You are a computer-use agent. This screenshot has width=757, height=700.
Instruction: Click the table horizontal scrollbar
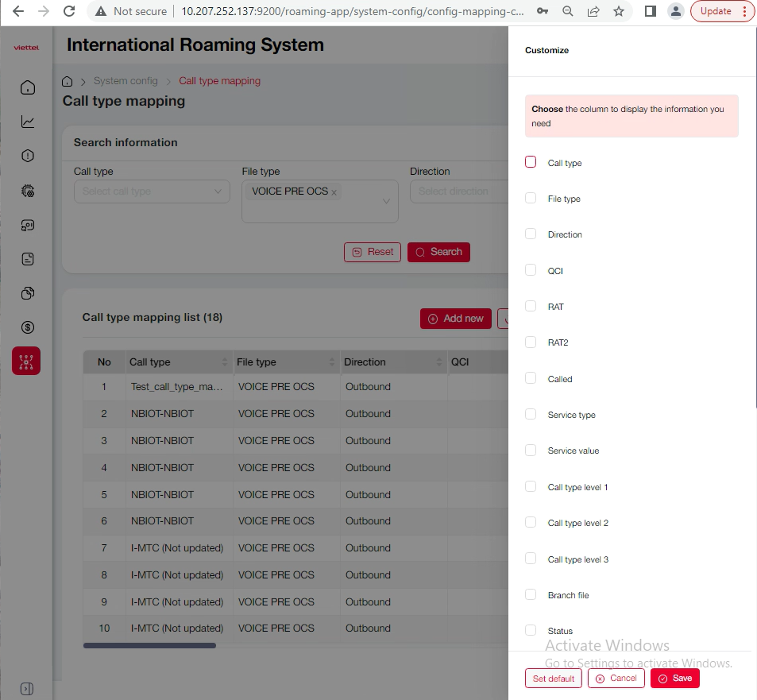click(149, 645)
